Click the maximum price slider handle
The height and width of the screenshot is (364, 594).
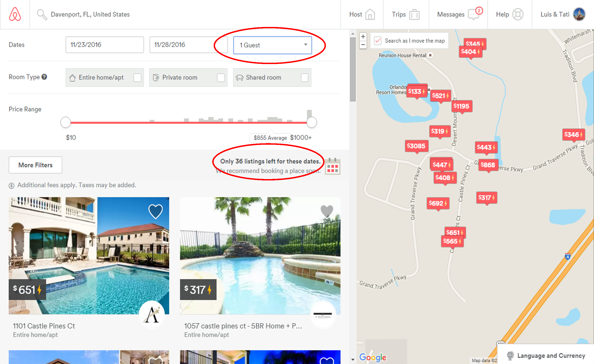coord(311,122)
